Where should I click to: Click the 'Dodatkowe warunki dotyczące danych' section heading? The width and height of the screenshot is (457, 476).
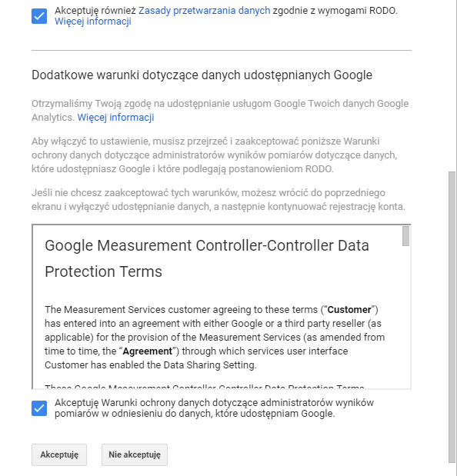point(202,75)
